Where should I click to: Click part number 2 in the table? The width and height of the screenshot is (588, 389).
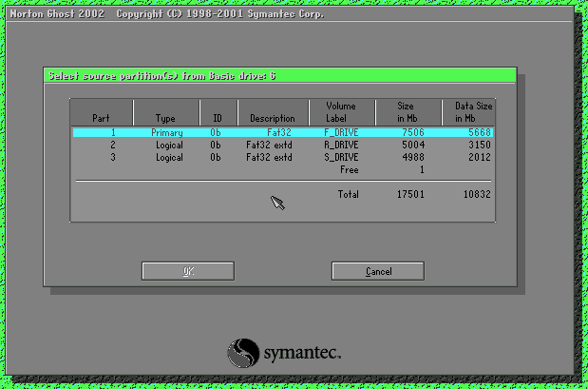tap(111, 146)
